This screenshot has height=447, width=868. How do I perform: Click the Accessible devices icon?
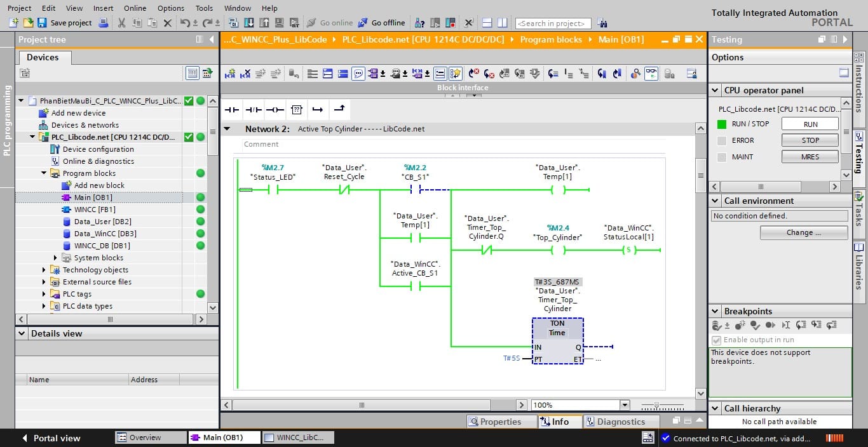click(419, 23)
